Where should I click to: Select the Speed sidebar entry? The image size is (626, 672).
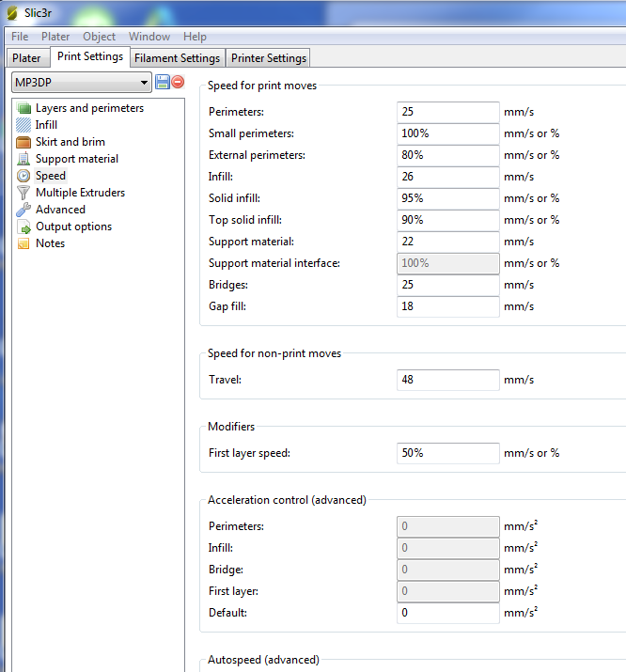(51, 176)
